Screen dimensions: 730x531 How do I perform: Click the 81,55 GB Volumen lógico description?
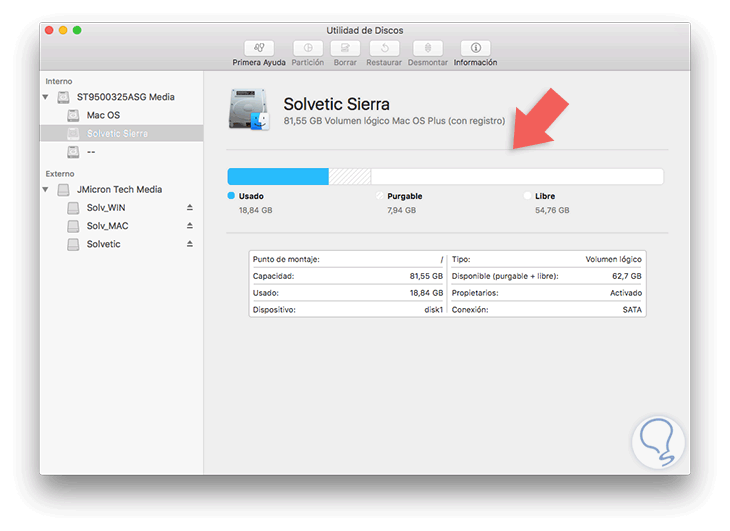pyautogui.click(x=394, y=121)
